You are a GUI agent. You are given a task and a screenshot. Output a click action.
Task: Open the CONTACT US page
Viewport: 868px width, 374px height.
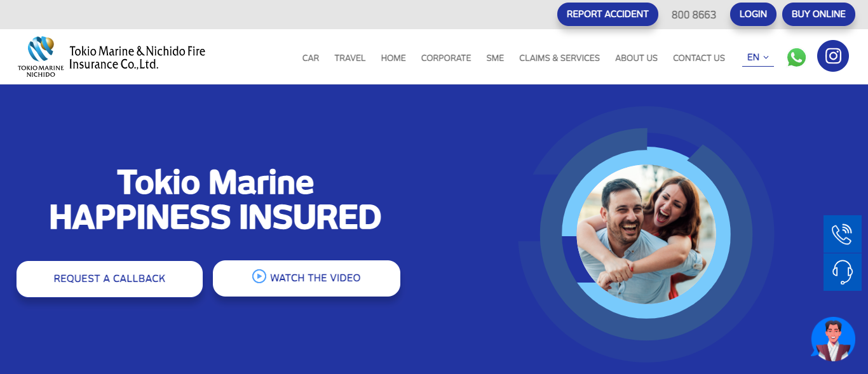pos(699,58)
